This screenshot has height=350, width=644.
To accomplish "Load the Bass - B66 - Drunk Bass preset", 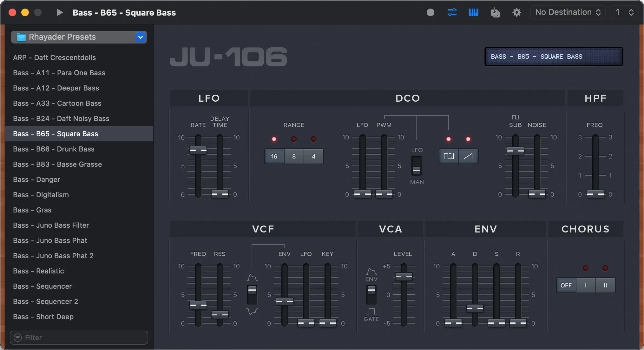I will tap(54, 149).
